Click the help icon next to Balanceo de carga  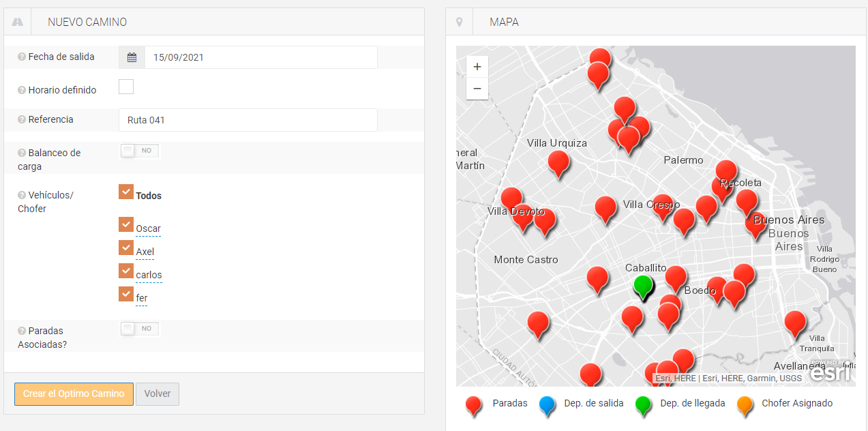pyautogui.click(x=22, y=153)
